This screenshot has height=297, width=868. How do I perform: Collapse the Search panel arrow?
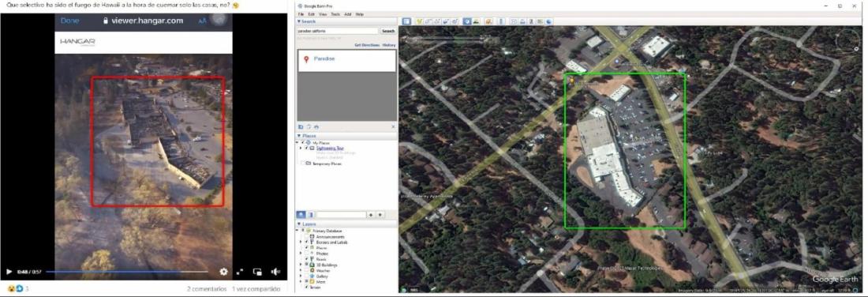click(299, 21)
